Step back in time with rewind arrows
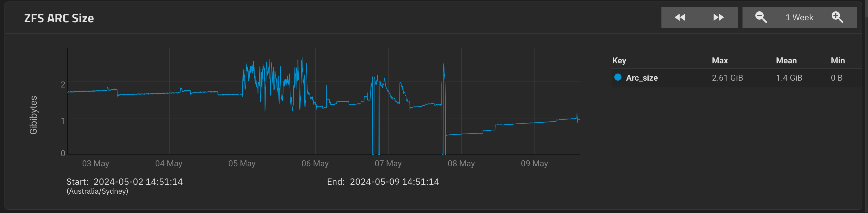The height and width of the screenshot is (213, 868). 680,18
